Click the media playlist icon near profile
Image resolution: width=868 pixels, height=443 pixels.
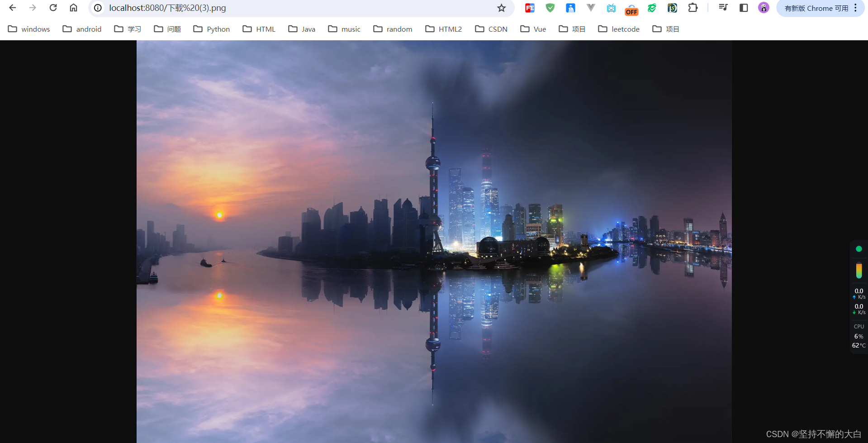(x=723, y=8)
